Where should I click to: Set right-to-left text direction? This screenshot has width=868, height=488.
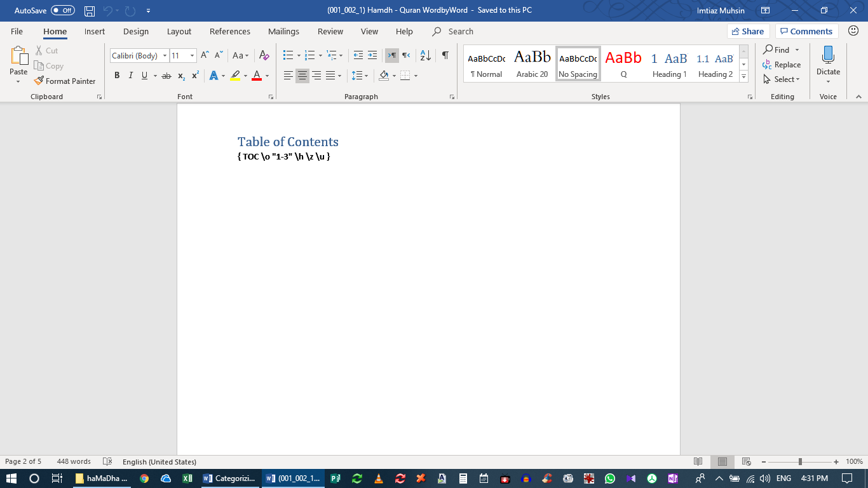(406, 55)
